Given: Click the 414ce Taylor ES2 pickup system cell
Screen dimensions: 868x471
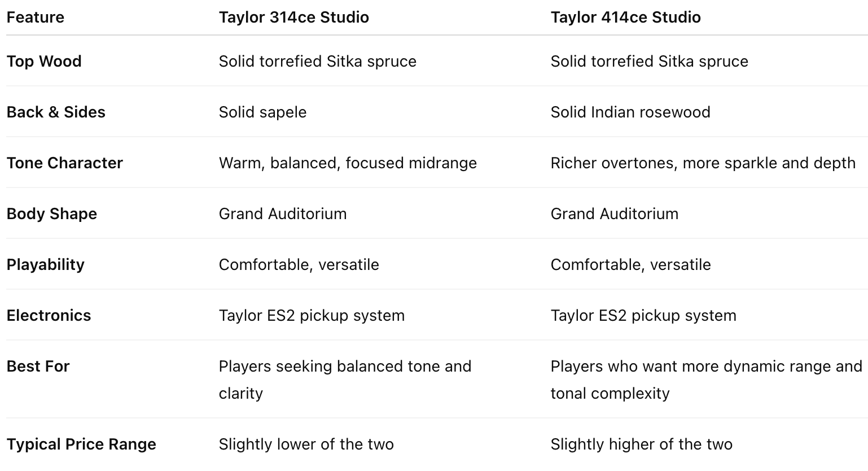Looking at the screenshot, I should click(x=643, y=316).
